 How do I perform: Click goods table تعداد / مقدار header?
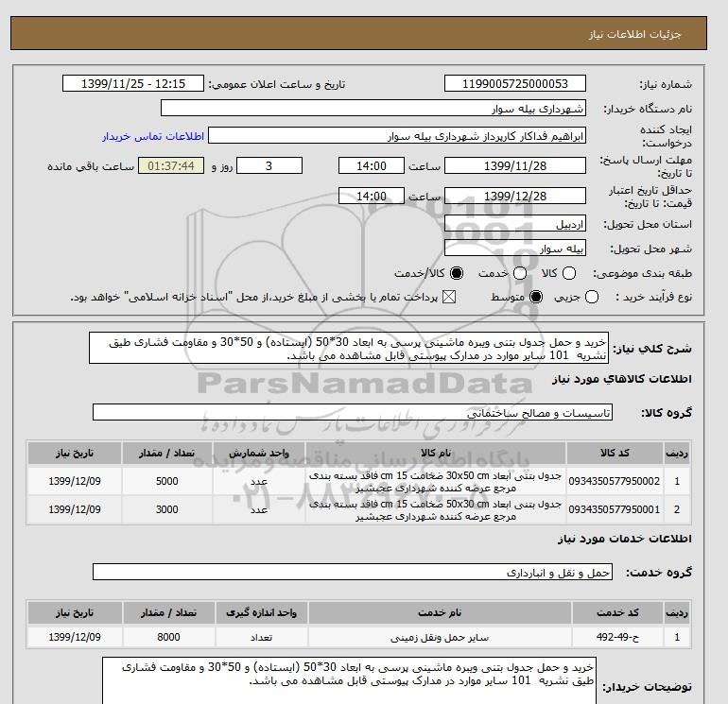[166, 453]
